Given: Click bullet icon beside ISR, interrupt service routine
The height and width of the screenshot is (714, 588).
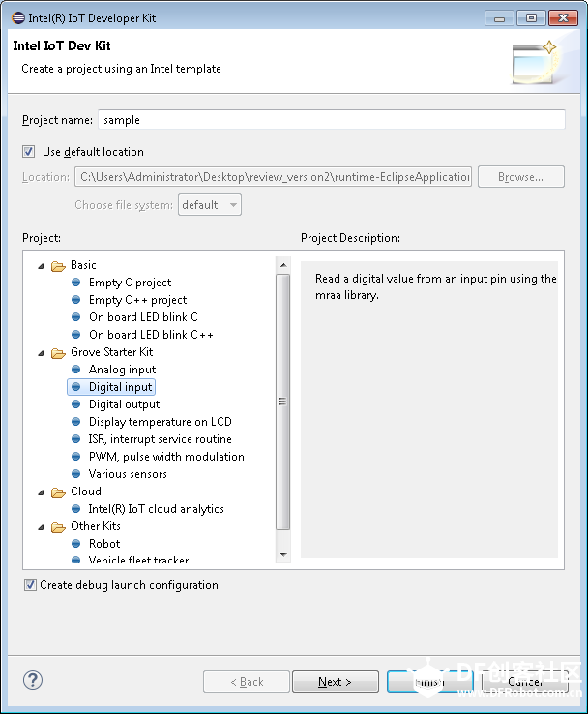Looking at the screenshot, I should pyautogui.click(x=76, y=439).
